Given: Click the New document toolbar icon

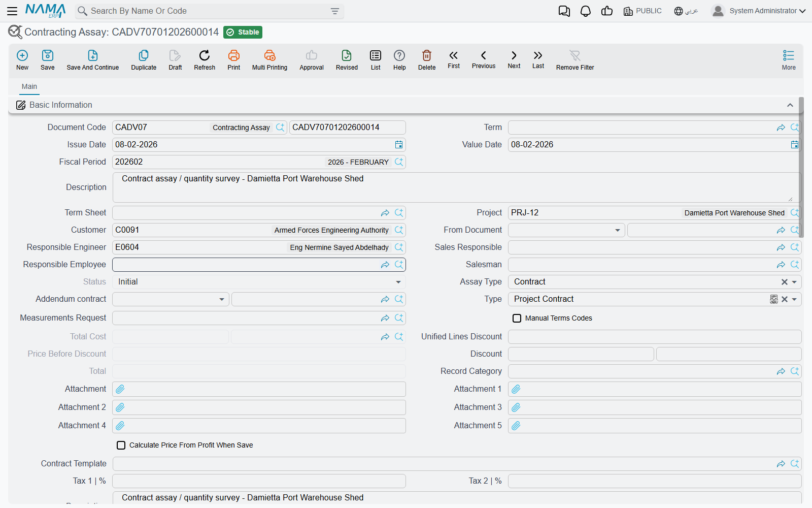Looking at the screenshot, I should 22,60.
